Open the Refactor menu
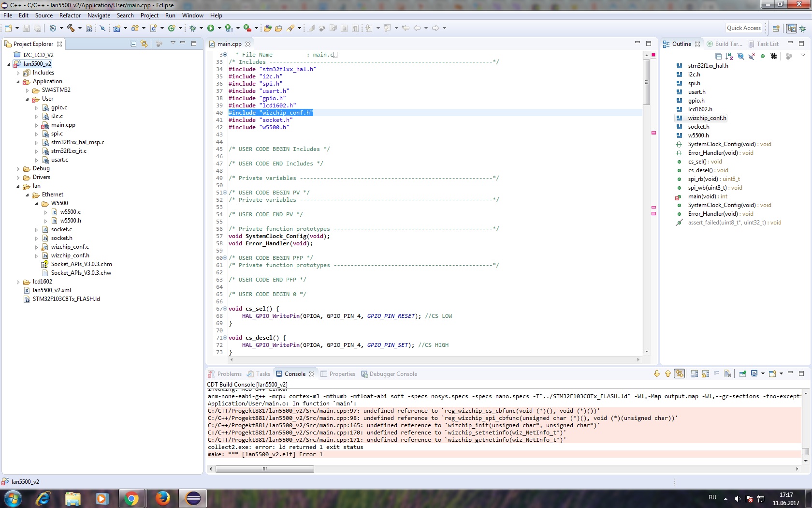 coord(70,15)
